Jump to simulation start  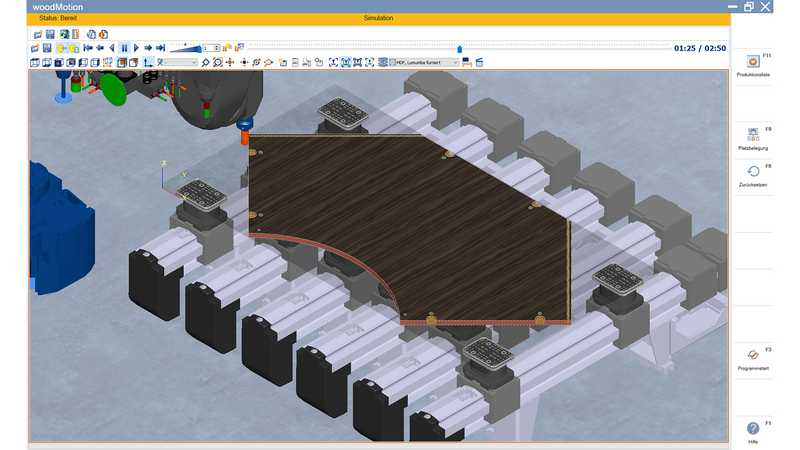point(88,48)
